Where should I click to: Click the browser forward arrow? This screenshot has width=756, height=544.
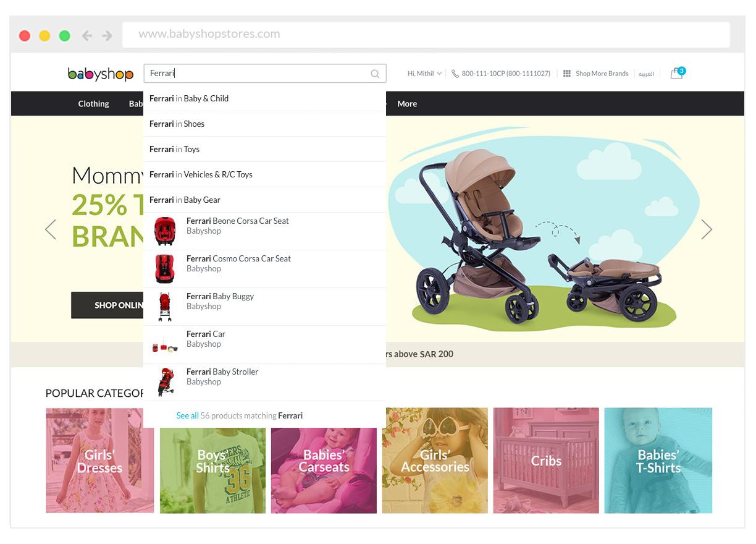pyautogui.click(x=107, y=36)
